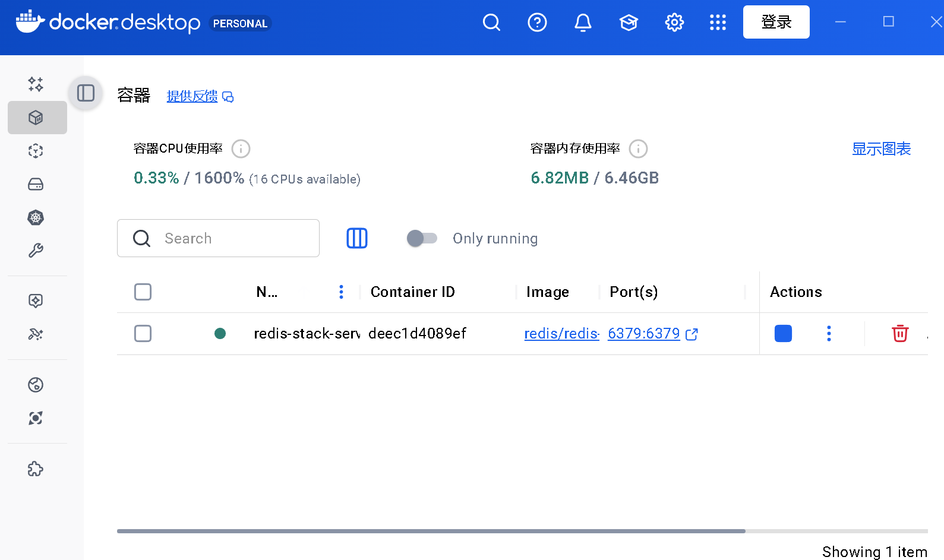Open the Volumes drive icon
944x560 pixels.
[36, 184]
